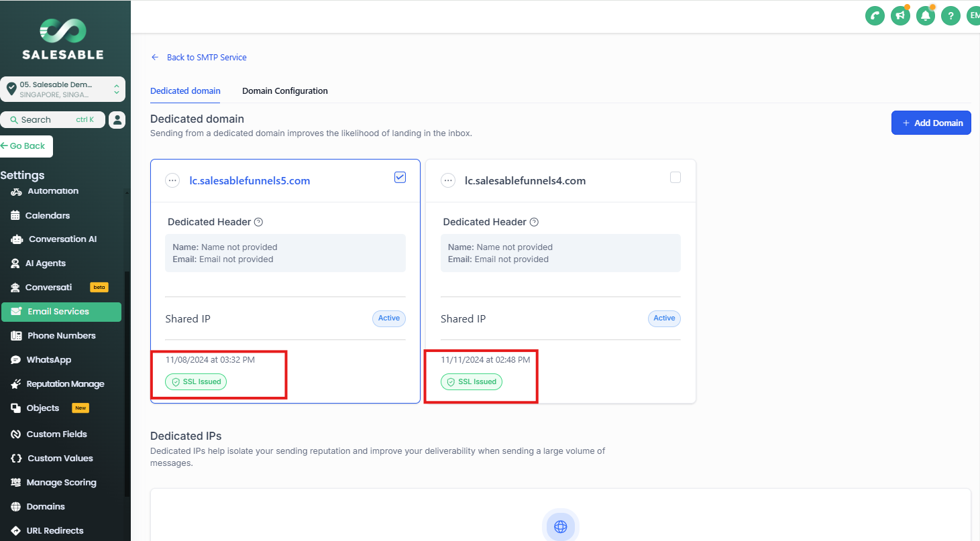Image resolution: width=980 pixels, height=541 pixels.
Task: Click the WhatsApp chat icon in sidebar
Action: [16, 360]
